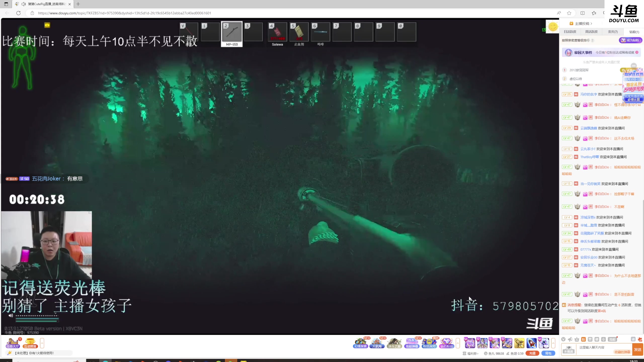This screenshot has width=644, height=362.
Task: Click the 管 chat option icon
Action: pos(590,339)
